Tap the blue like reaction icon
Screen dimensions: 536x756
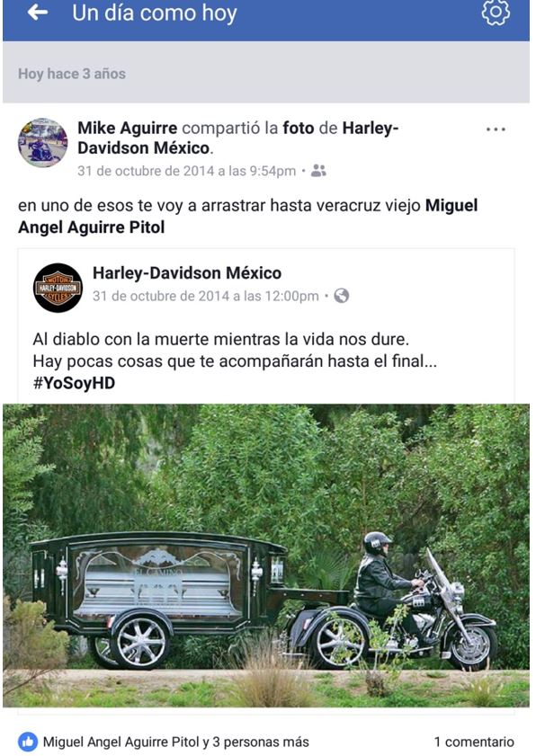28,742
